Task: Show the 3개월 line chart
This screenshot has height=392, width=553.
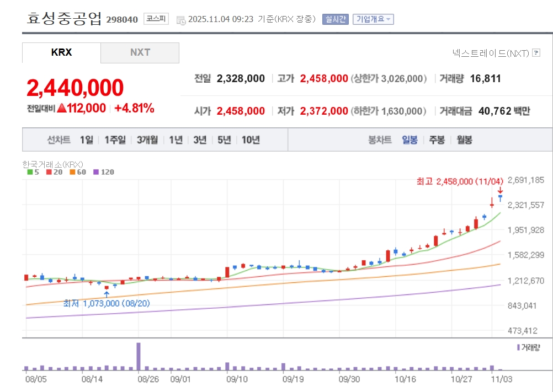Action: pos(147,140)
